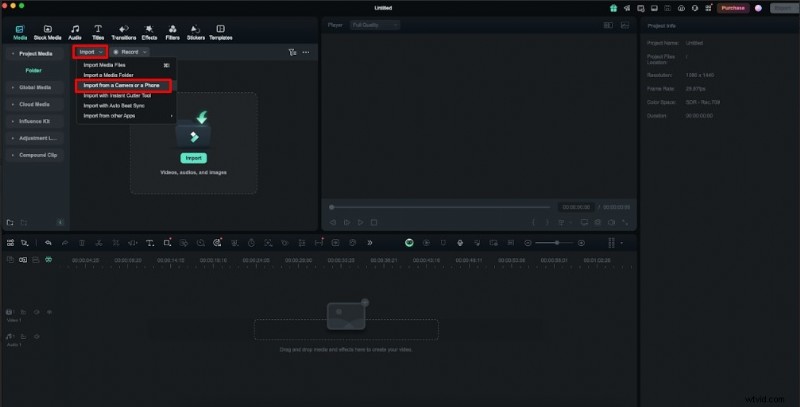Click the current timecode field in player

pyautogui.click(x=576, y=207)
